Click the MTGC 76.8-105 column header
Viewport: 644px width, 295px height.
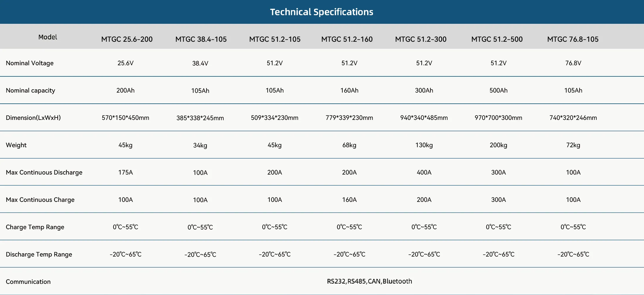tap(573, 39)
